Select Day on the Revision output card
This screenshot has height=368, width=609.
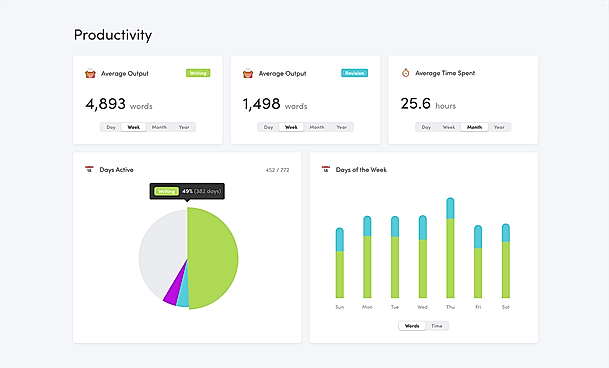tap(268, 127)
